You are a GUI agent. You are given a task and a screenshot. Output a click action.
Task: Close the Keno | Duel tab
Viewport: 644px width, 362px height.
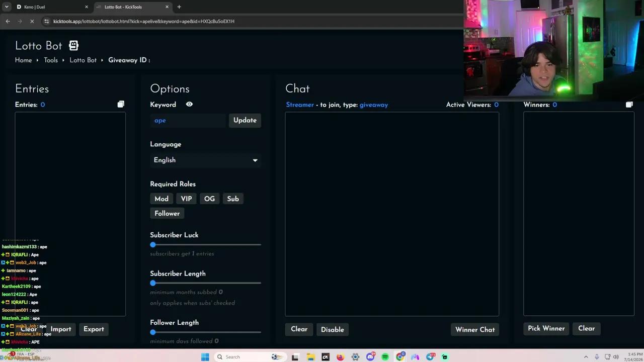[x=87, y=7]
